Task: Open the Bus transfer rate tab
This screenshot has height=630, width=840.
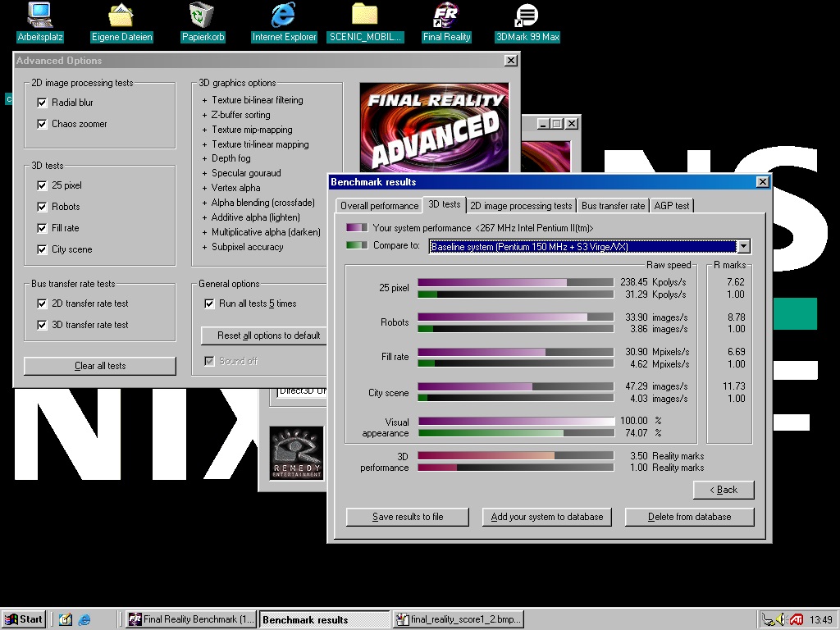Action: point(613,206)
